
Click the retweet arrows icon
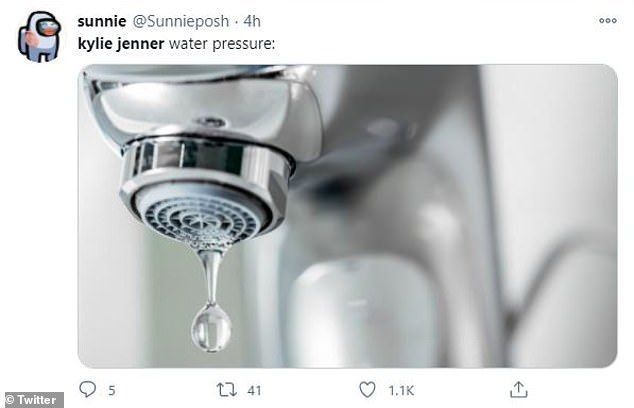(x=224, y=390)
